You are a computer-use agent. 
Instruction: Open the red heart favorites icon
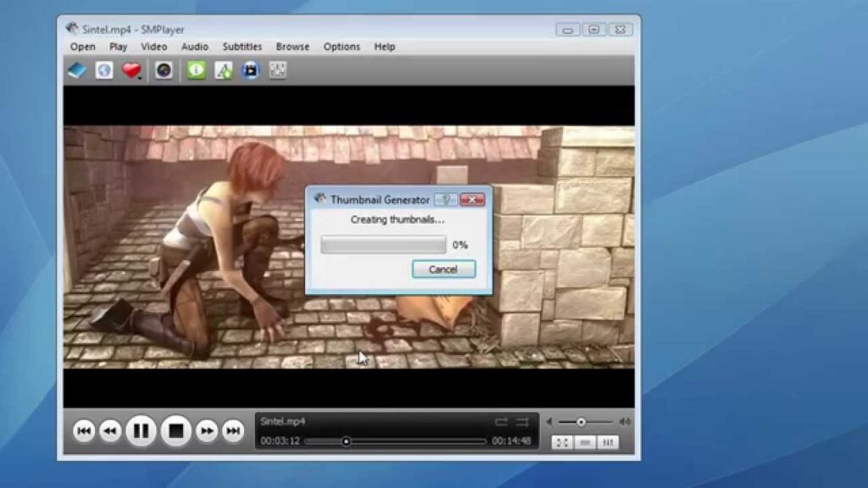[x=131, y=70]
